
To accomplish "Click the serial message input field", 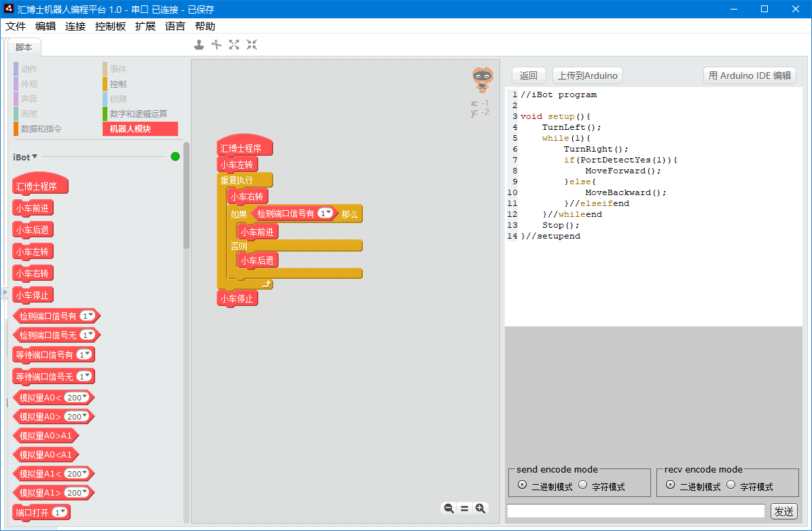I will click(x=635, y=511).
